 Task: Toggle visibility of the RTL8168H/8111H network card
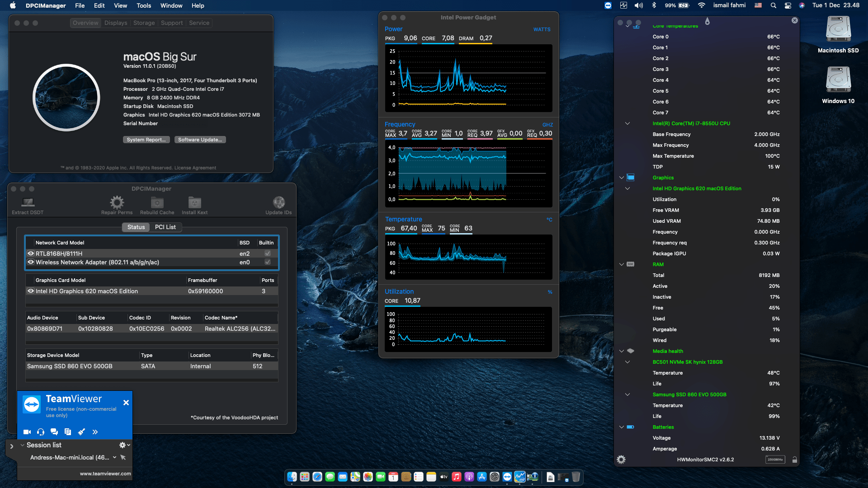pos(31,253)
